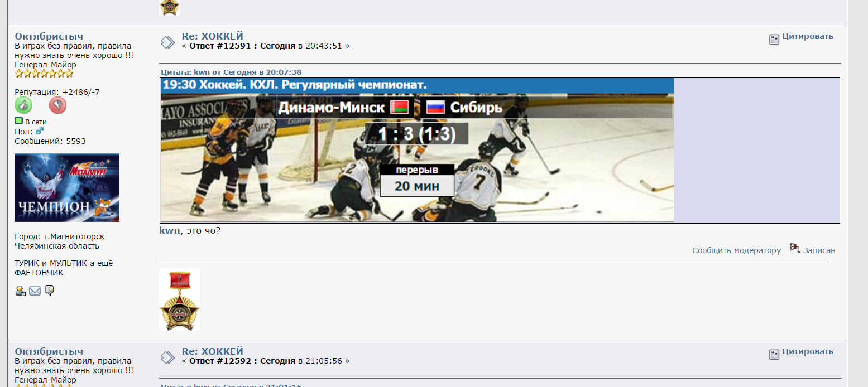Click the quote icon on reply #12591
The image size is (868, 387).
click(x=774, y=39)
